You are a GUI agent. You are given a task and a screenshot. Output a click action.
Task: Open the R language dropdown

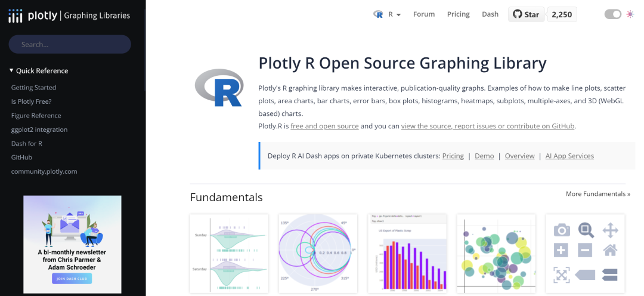tap(388, 14)
